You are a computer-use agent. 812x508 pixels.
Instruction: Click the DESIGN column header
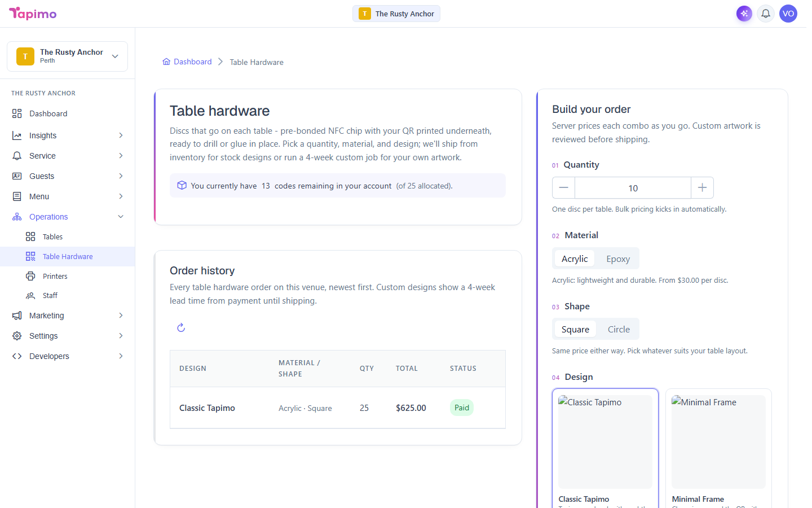coord(193,368)
